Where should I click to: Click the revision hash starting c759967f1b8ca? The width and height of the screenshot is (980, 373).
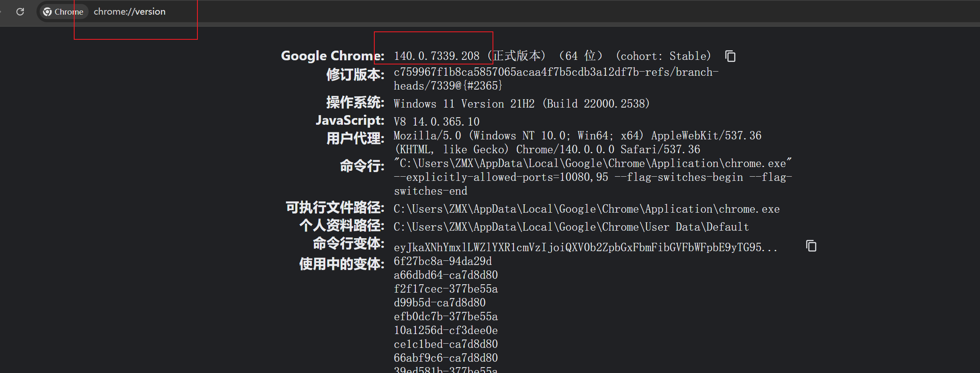pyautogui.click(x=556, y=72)
